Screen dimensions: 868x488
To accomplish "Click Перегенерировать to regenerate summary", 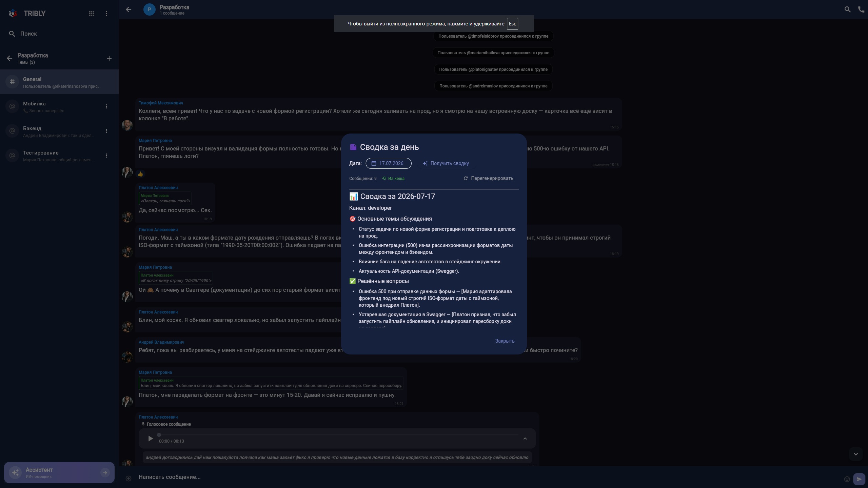I will pyautogui.click(x=489, y=178).
